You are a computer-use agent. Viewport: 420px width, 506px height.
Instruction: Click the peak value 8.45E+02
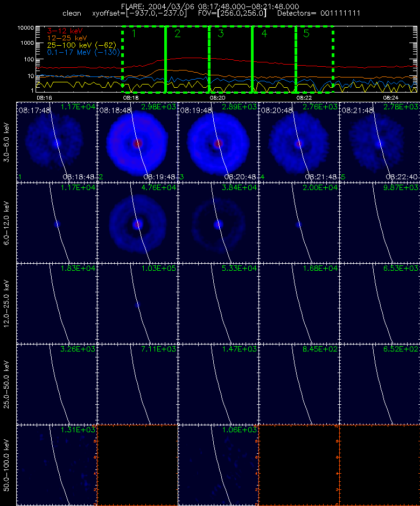click(x=320, y=349)
